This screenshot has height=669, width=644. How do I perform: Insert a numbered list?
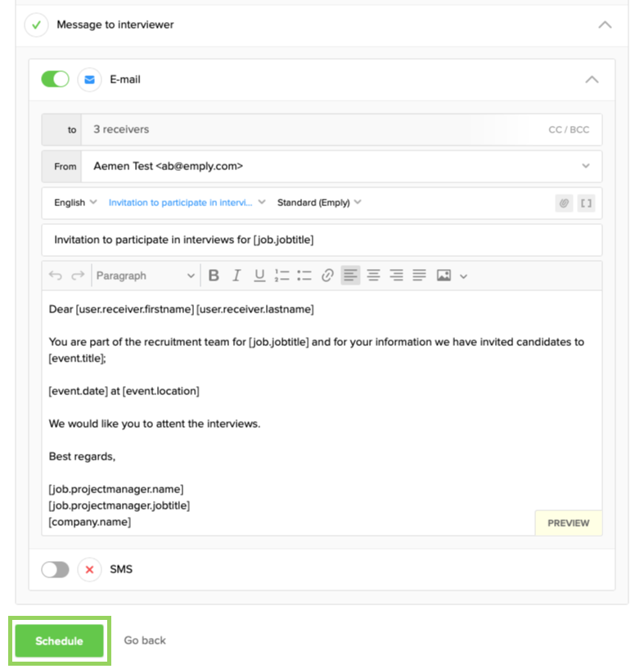(x=281, y=276)
